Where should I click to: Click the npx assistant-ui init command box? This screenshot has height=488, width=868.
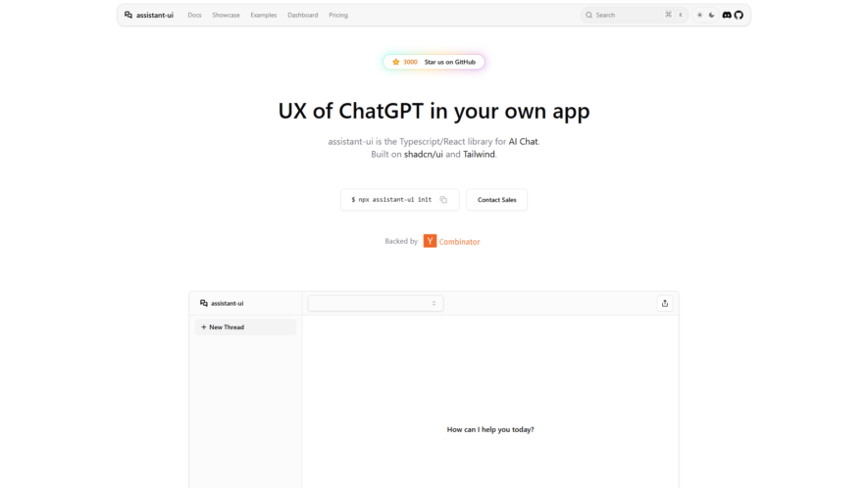400,200
